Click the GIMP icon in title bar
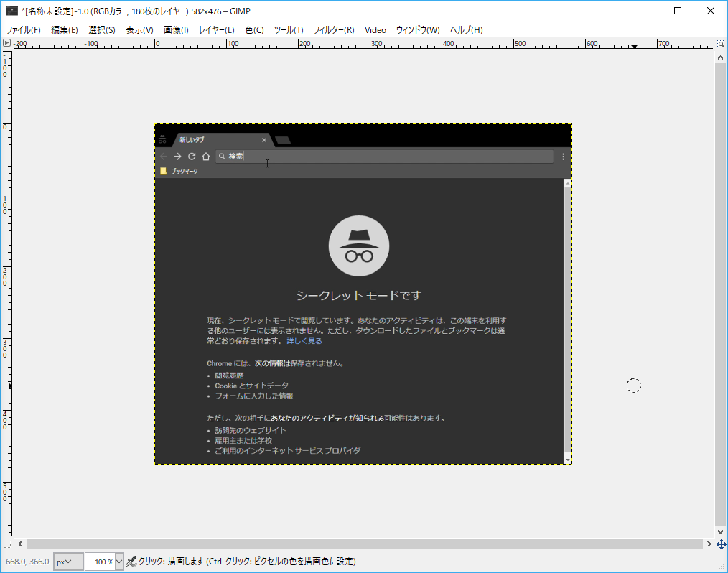Viewport: 728px width, 573px height. [12, 11]
